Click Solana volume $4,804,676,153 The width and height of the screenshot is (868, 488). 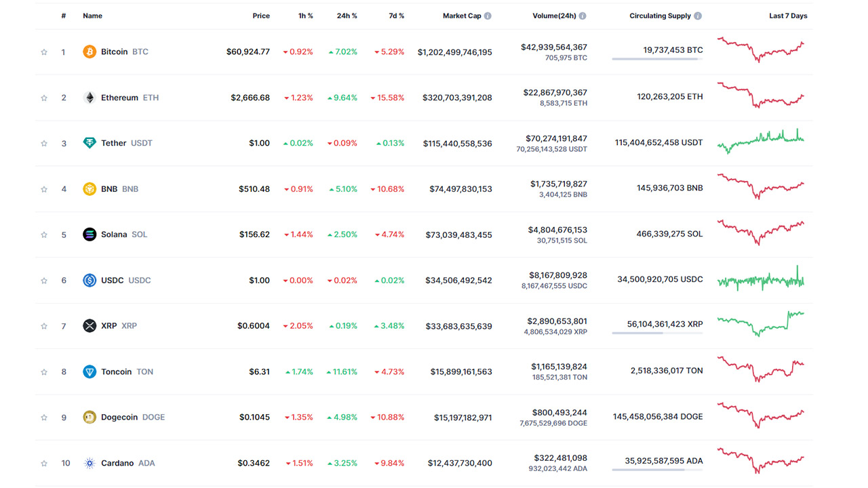pyautogui.click(x=557, y=230)
